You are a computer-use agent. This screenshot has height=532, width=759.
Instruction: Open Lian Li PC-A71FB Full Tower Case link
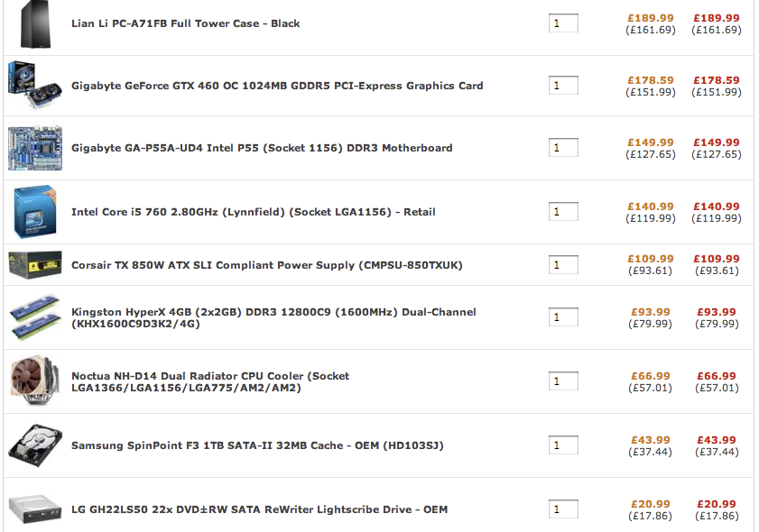(185, 23)
